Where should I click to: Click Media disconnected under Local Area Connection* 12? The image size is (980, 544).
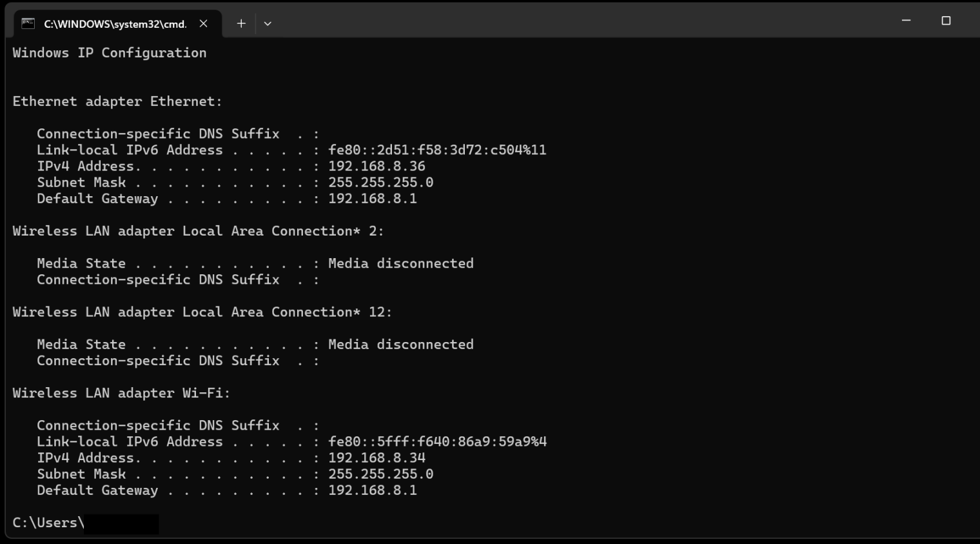click(x=400, y=345)
